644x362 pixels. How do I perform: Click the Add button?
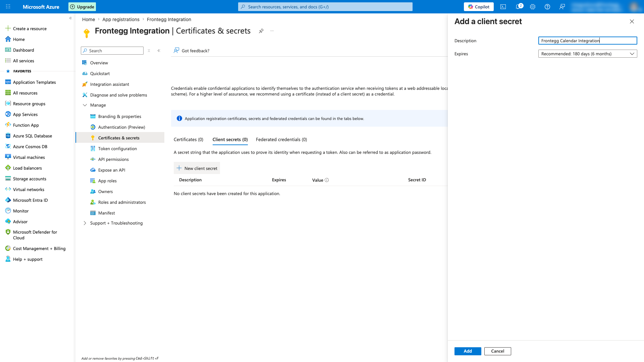pos(468,351)
